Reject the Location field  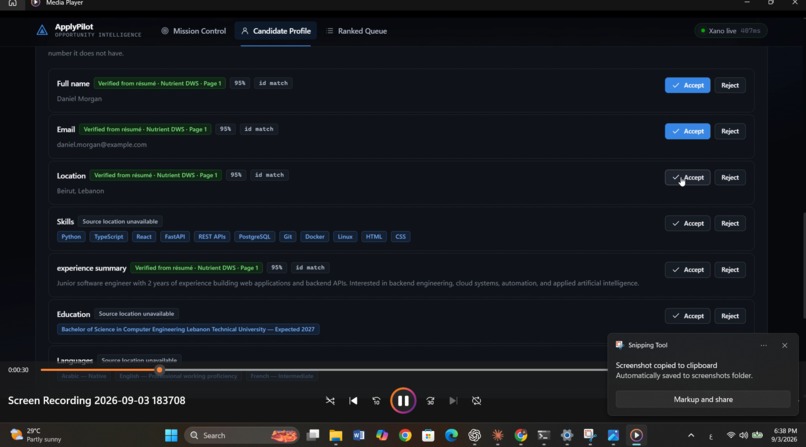point(729,177)
